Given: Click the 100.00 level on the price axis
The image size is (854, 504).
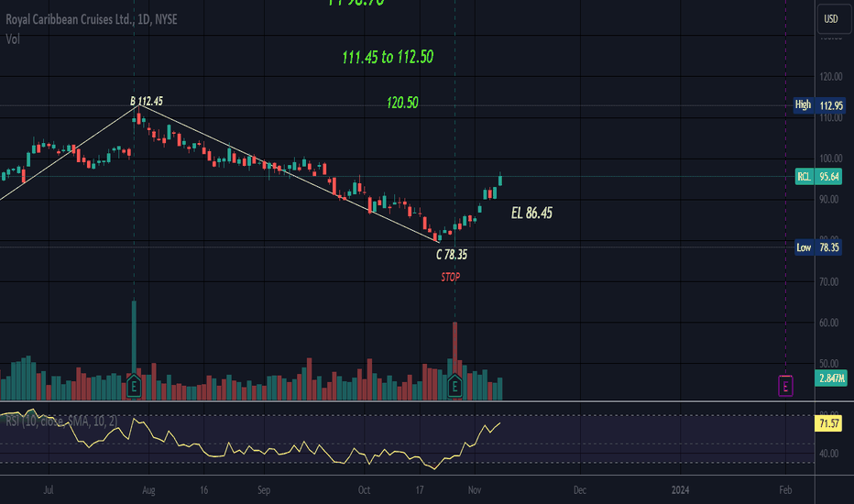Looking at the screenshot, I should coord(830,159).
